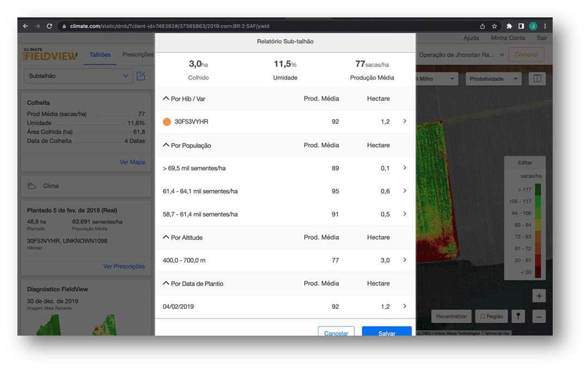Image resolution: width=588 pixels, height=371 pixels.
Task: Collapse the Por População section
Action: tap(166, 145)
